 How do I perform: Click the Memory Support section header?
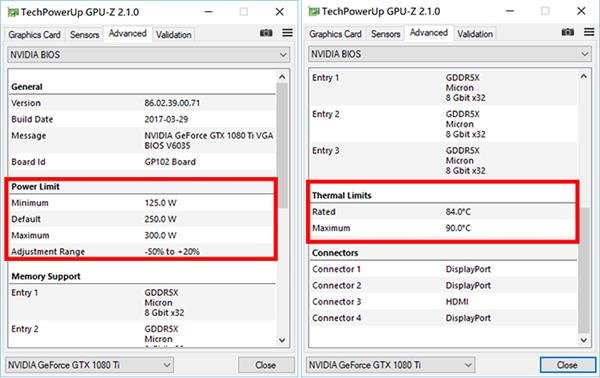click(x=46, y=276)
